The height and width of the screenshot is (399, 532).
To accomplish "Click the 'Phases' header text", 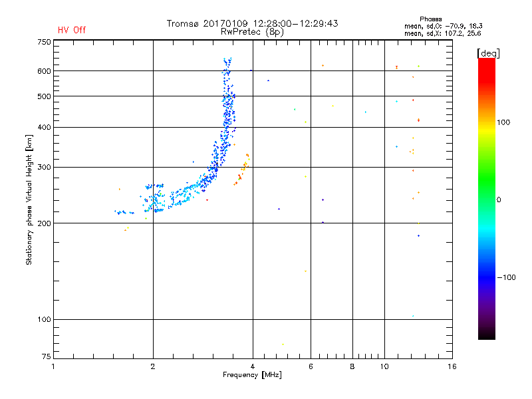I will pos(430,19).
